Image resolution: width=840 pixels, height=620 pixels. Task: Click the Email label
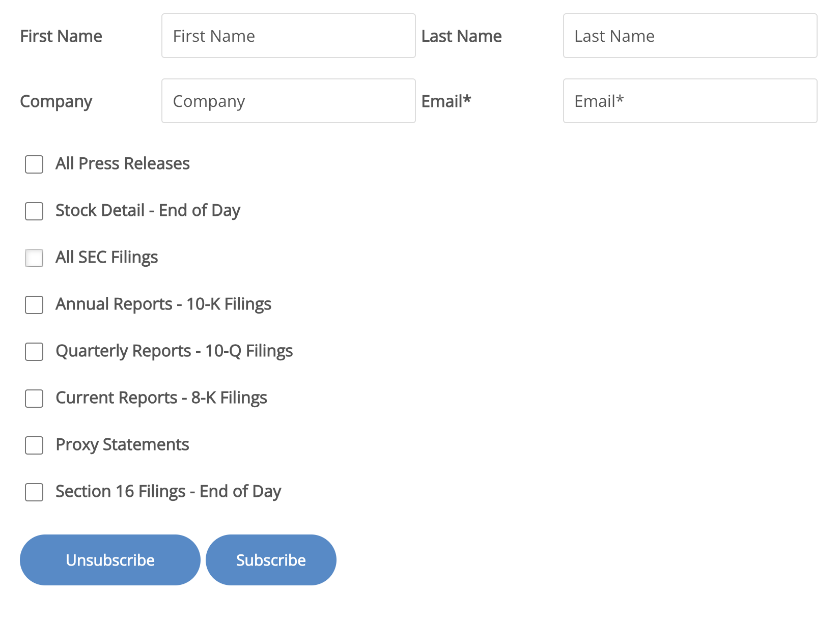pos(446,101)
